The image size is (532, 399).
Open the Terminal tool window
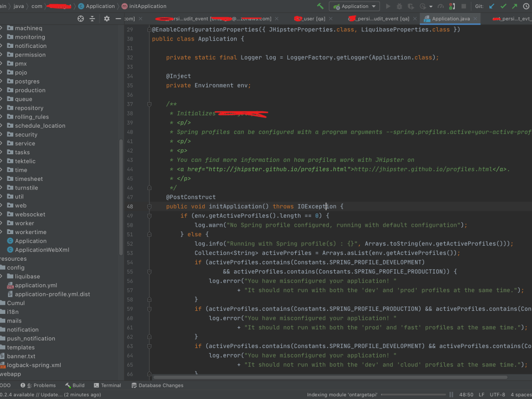click(108, 385)
